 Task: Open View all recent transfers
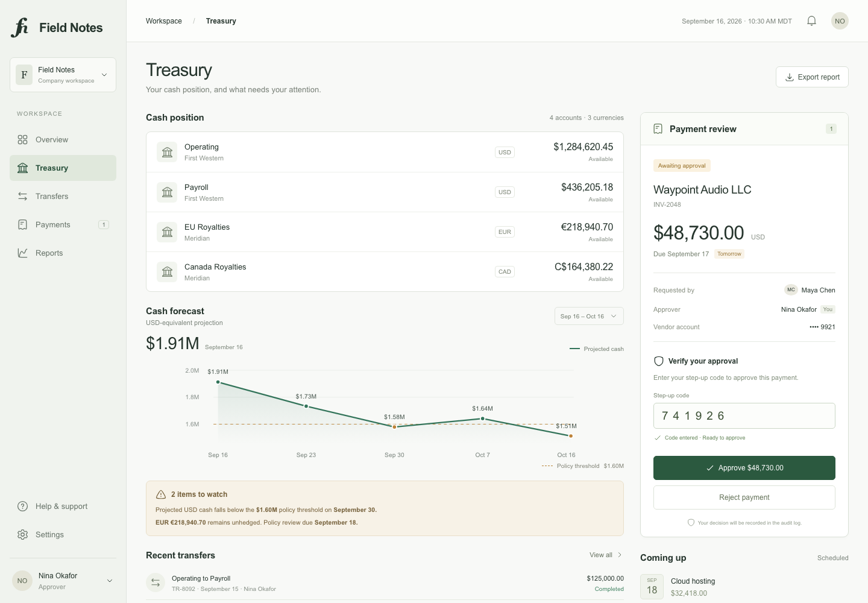click(x=606, y=555)
